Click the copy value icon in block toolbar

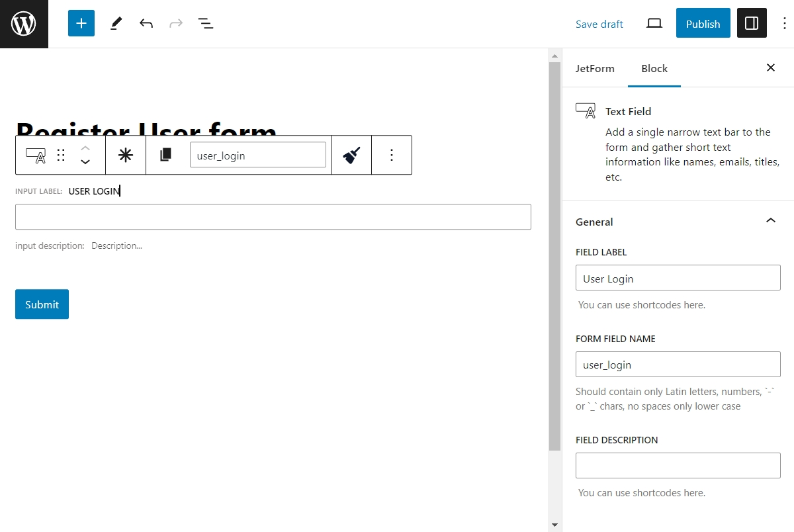pos(165,154)
